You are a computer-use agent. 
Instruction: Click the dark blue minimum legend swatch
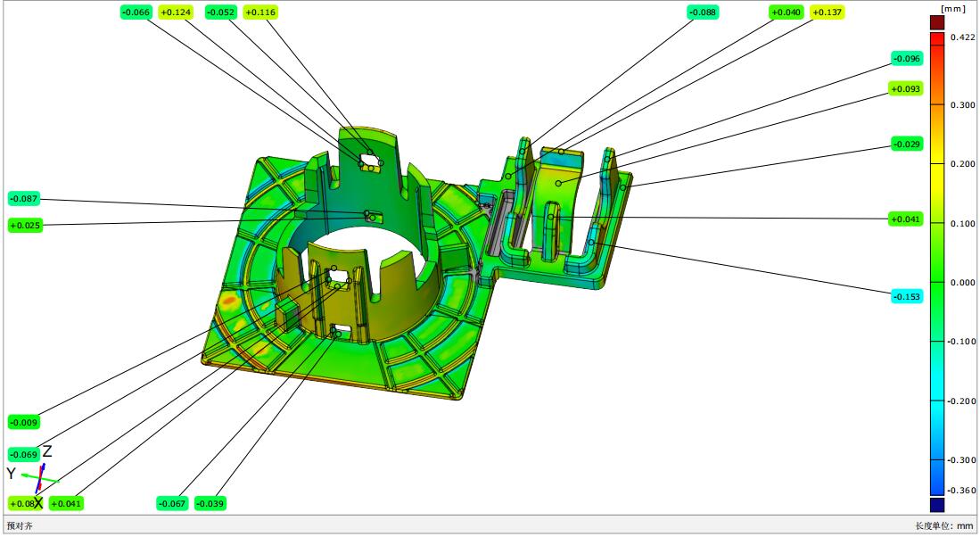937,504
